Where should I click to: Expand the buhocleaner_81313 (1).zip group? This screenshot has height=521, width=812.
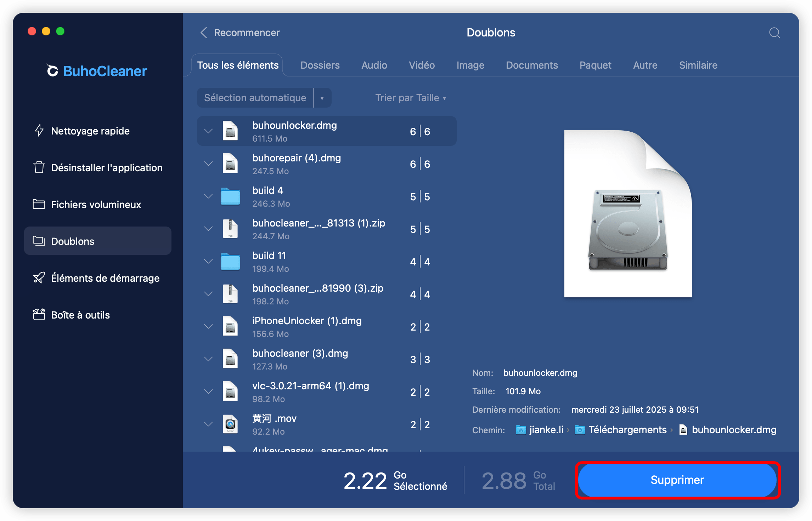(x=208, y=229)
